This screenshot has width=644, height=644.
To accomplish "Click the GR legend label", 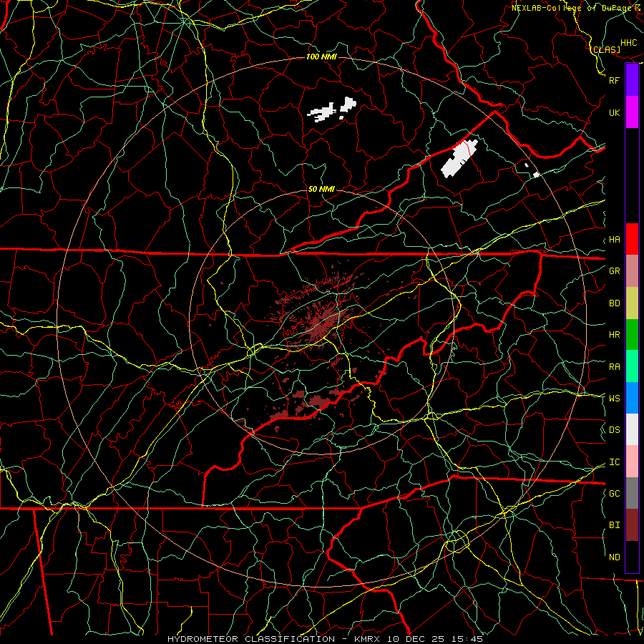I will click(x=615, y=271).
